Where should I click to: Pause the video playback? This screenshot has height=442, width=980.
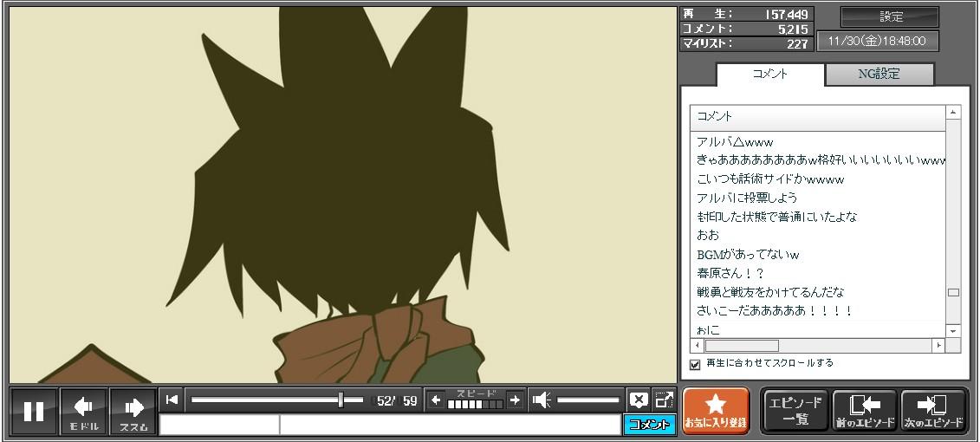pos(34,411)
